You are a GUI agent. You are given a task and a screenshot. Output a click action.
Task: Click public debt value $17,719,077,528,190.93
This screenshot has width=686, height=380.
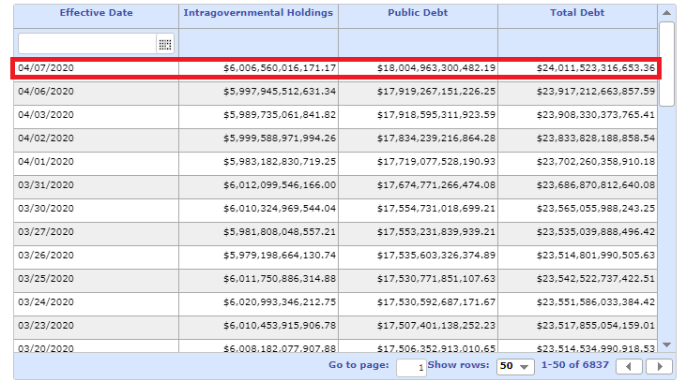pyautogui.click(x=436, y=161)
